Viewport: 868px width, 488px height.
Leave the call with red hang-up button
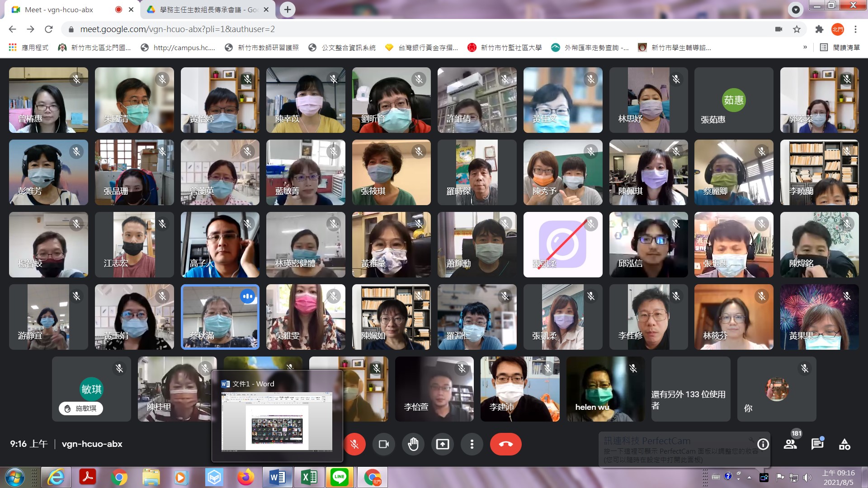tap(505, 444)
